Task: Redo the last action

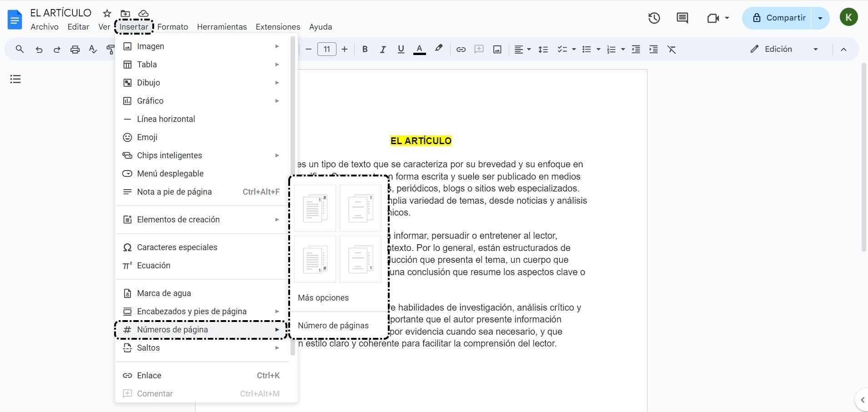Action: click(57, 49)
